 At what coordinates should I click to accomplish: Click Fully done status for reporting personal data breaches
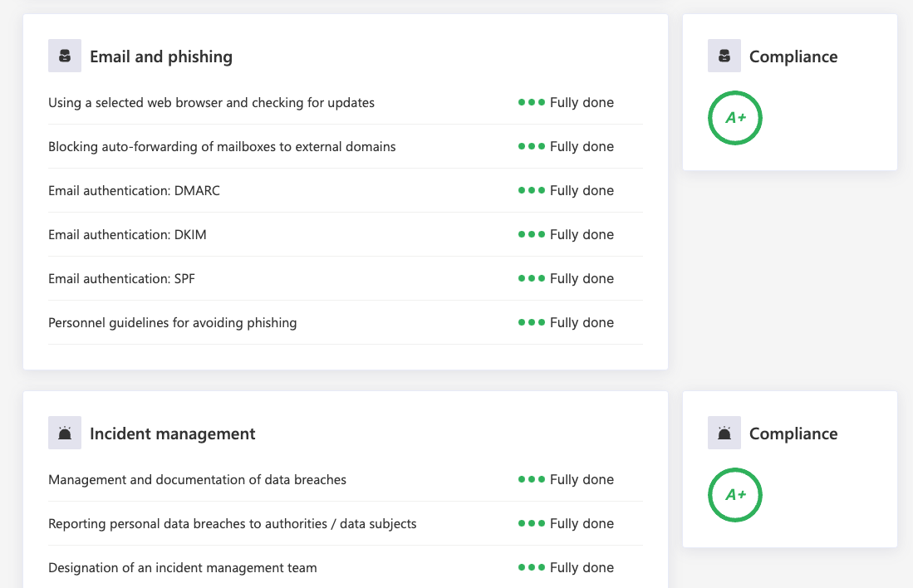[x=566, y=524]
